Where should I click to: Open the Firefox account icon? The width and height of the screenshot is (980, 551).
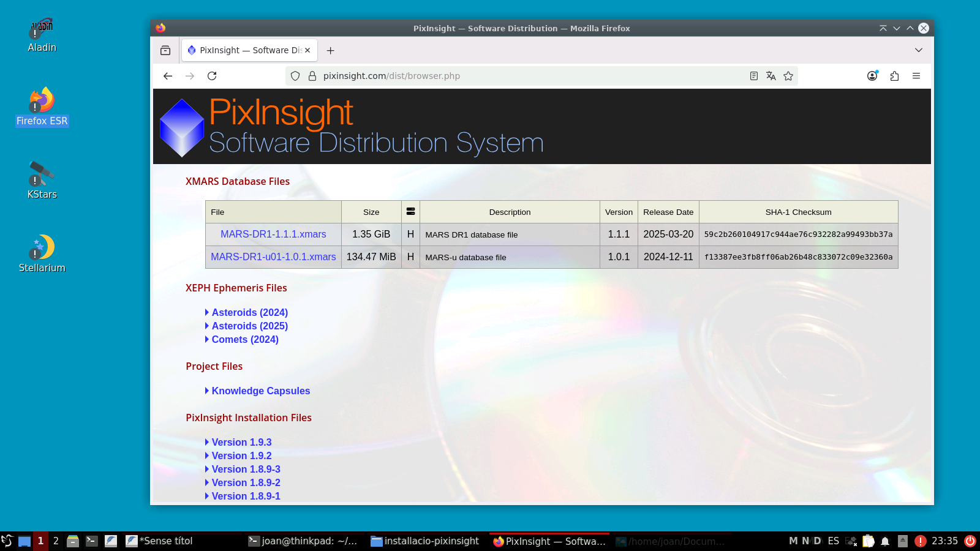click(872, 76)
